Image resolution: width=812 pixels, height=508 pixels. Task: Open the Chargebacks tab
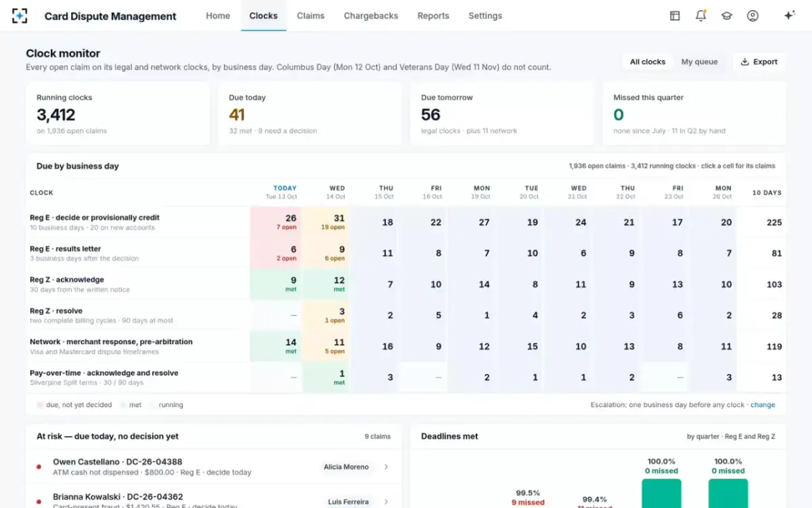pyautogui.click(x=371, y=16)
